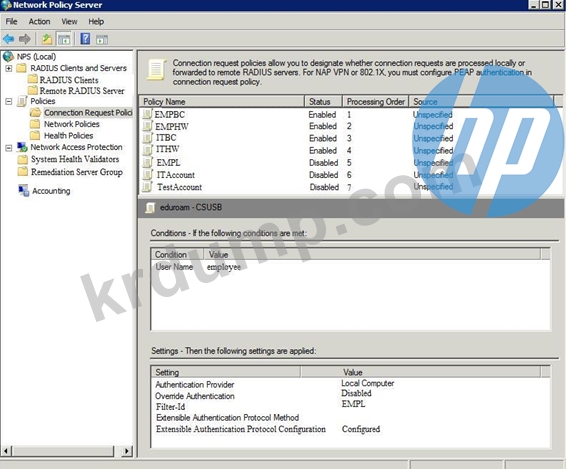This screenshot has height=469, width=566.
Task: Toggle the show/hide console tree icon
Action: point(64,39)
